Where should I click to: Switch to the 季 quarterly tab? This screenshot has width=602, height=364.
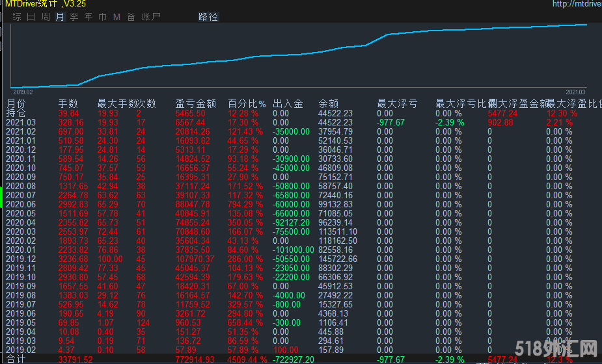click(74, 17)
